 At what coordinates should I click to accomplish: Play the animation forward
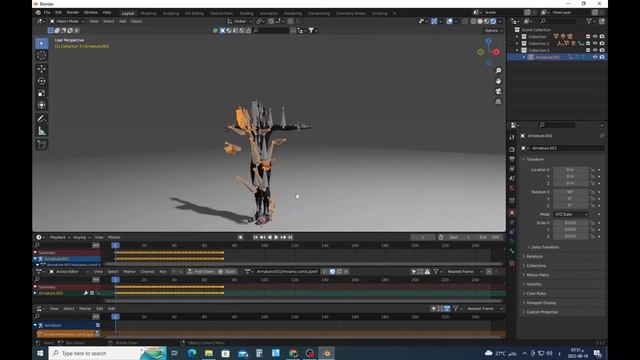(276, 237)
